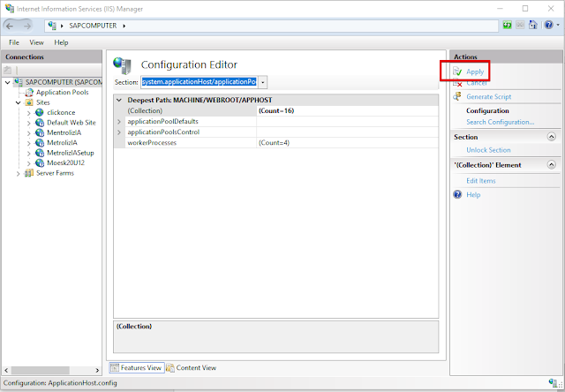Click the Apply link

[x=475, y=72]
